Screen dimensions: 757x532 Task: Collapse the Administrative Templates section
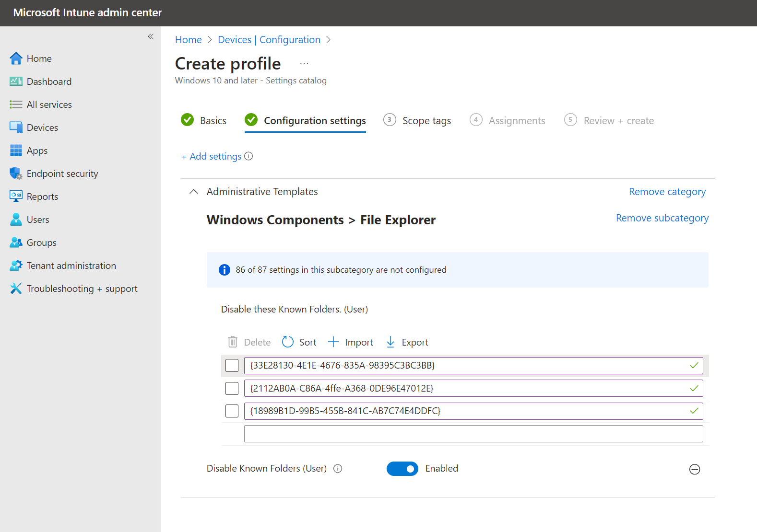click(194, 192)
